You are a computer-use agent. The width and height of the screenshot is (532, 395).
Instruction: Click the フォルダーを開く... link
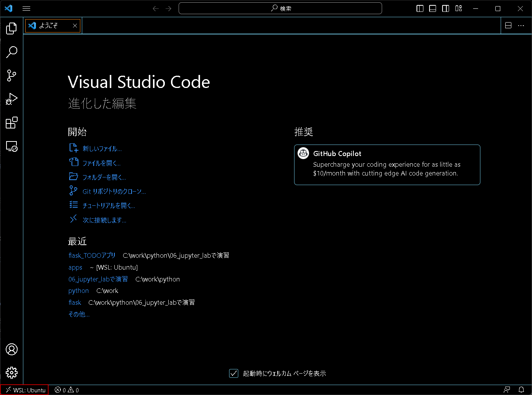point(104,177)
